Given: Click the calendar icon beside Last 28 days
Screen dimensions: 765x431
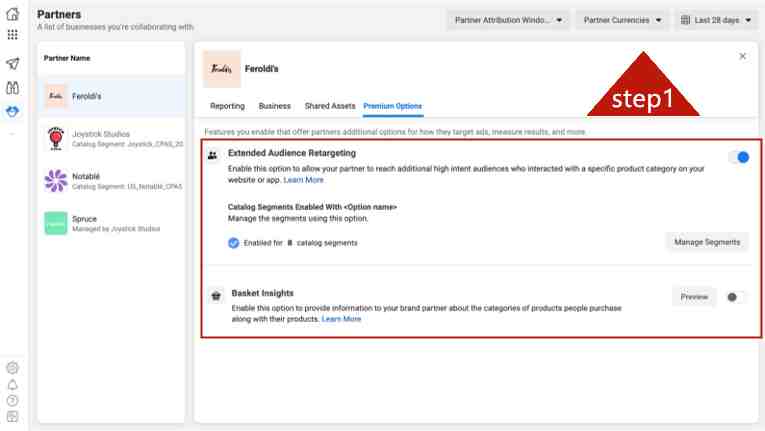Looking at the screenshot, I should (685, 20).
